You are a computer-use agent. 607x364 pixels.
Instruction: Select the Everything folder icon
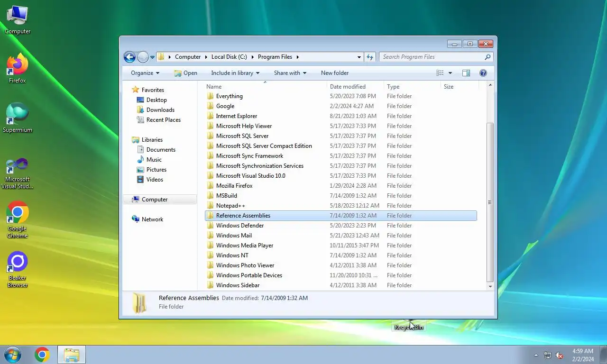tap(211, 96)
